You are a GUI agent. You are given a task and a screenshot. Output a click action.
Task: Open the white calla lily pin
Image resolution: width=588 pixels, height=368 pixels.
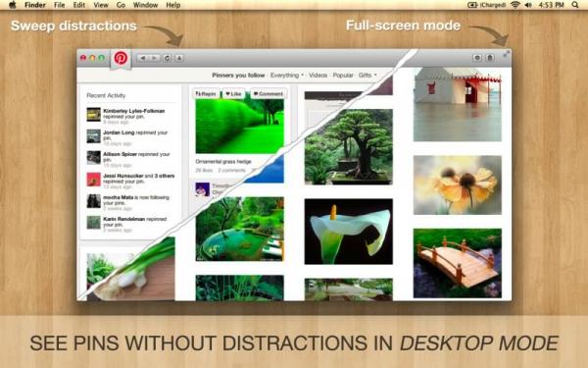coord(348,232)
